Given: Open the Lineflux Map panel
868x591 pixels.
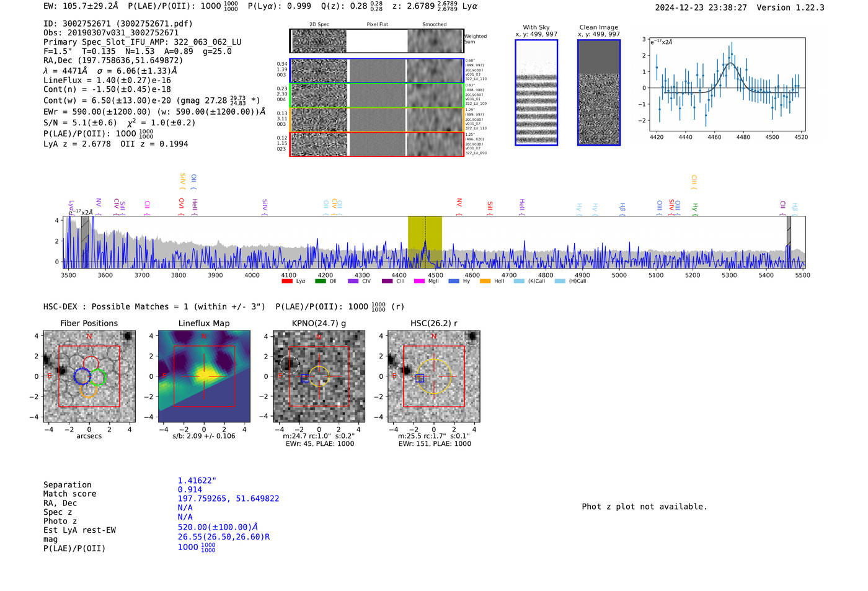Looking at the screenshot, I should [204, 376].
